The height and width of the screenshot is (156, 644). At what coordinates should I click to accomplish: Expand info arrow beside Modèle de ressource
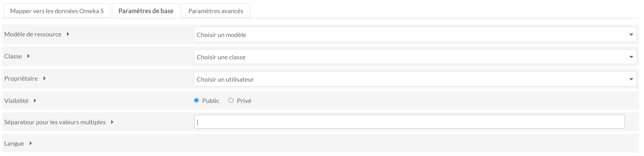tap(68, 34)
